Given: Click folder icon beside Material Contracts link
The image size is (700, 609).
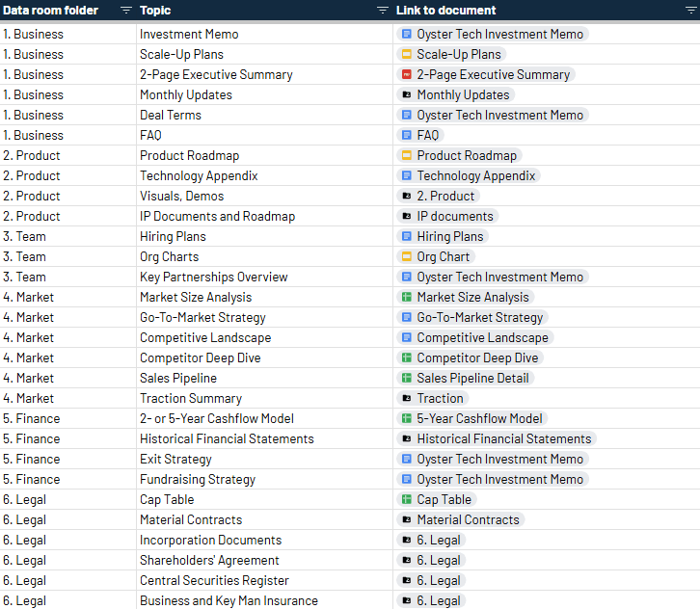Looking at the screenshot, I should coord(407,519).
